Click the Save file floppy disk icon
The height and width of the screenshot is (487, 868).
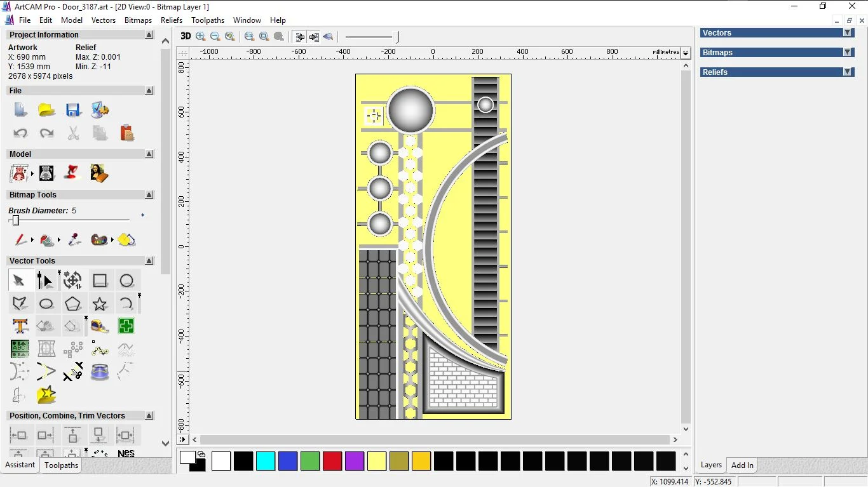[73, 110]
